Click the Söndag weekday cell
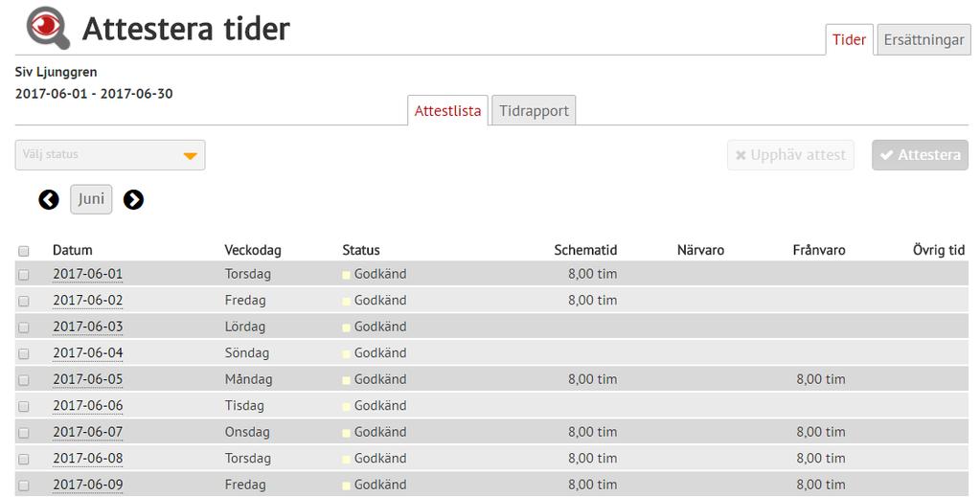 click(247, 352)
